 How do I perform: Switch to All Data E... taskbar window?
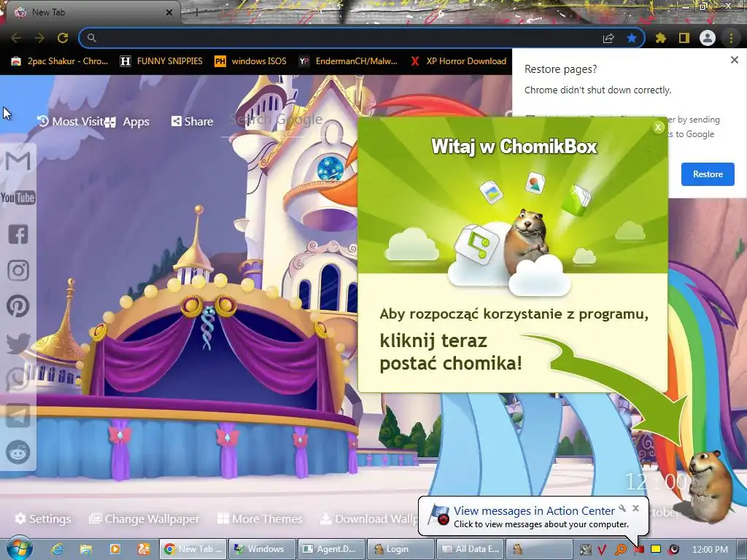[471, 549]
